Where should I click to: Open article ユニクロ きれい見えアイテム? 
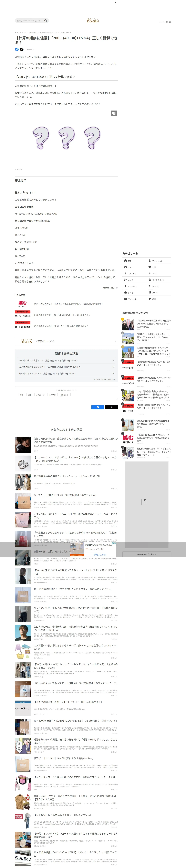tap(66, 595)
